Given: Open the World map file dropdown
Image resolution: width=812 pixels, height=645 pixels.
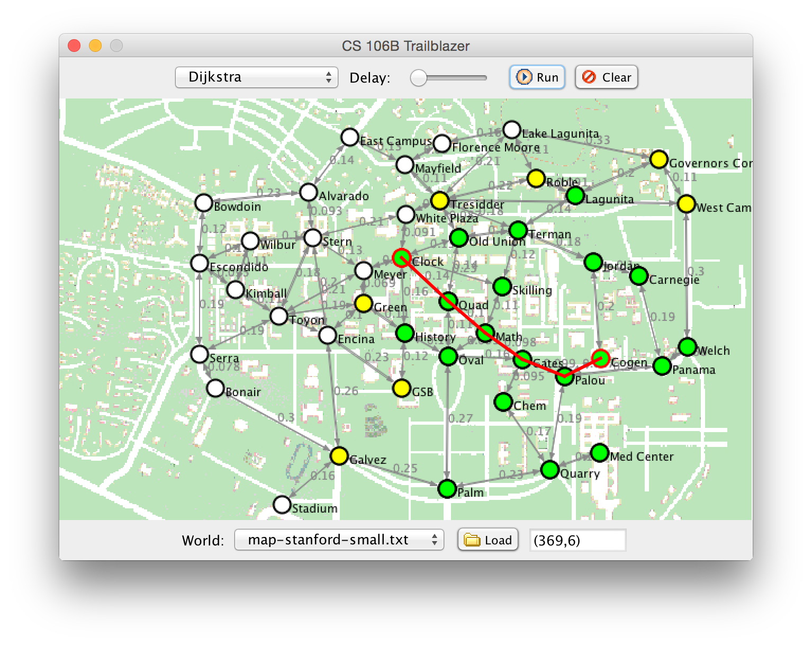Looking at the screenshot, I should pos(339,540).
